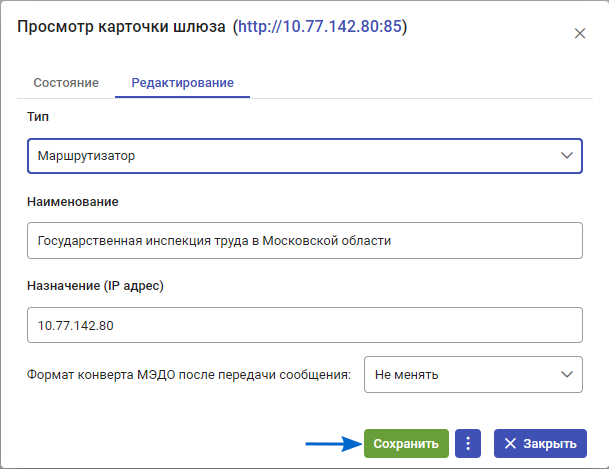Click the Назначение (IP адрес) label
This screenshot has height=469, width=609.
(x=95, y=286)
